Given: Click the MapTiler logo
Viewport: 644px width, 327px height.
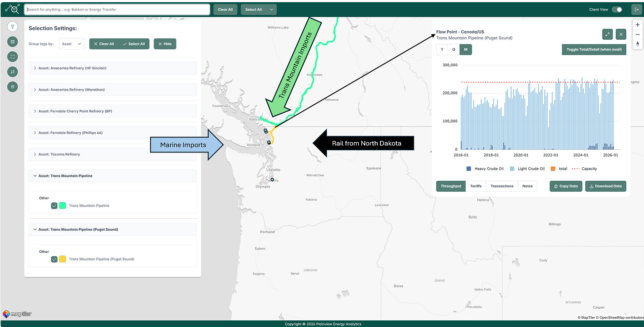Looking at the screenshot, I should tap(17, 314).
